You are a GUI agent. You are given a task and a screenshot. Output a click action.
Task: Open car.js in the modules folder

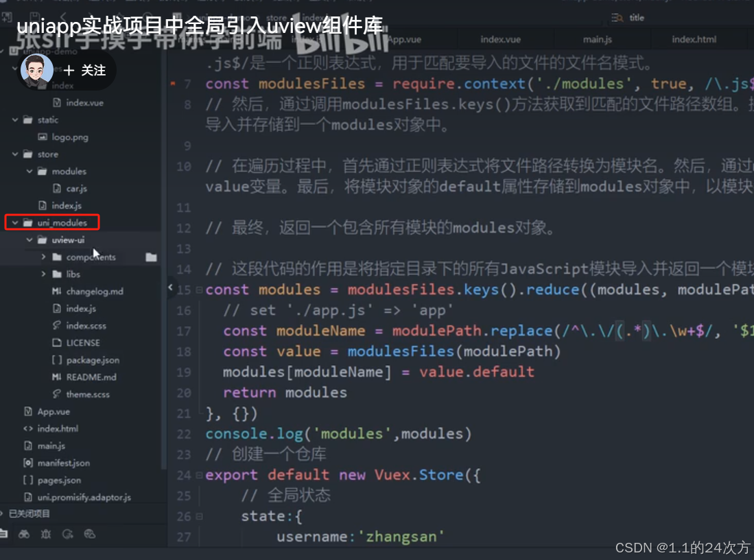[x=76, y=189]
